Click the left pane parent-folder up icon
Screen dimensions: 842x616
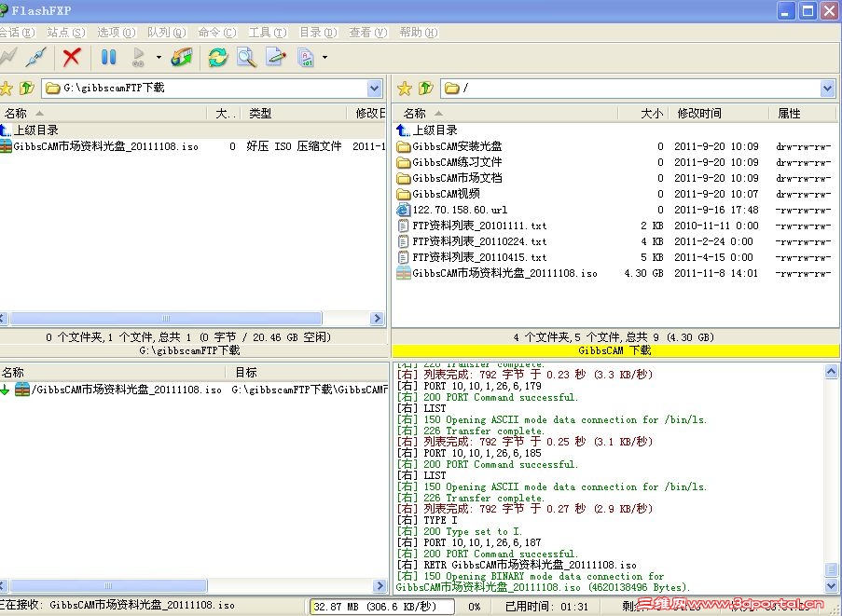click(x=26, y=88)
